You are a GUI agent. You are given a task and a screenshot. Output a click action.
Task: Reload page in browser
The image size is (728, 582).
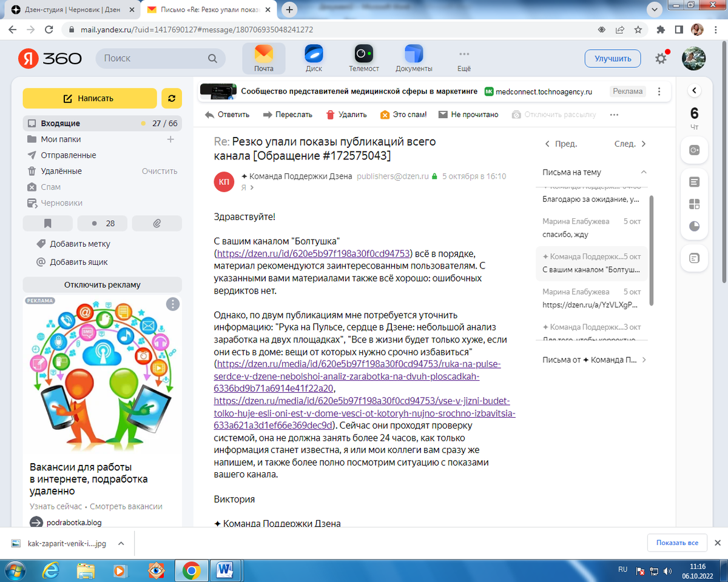[x=50, y=29]
